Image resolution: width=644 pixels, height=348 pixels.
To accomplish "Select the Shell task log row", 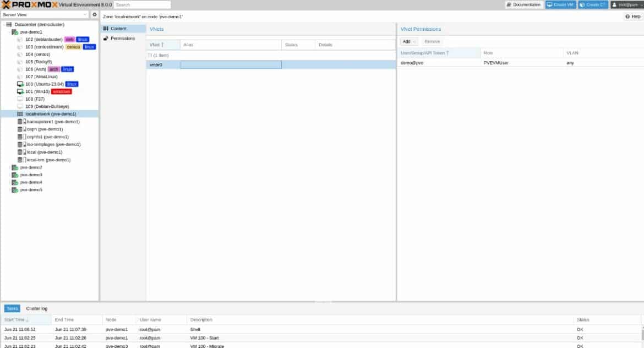I will (x=320, y=329).
